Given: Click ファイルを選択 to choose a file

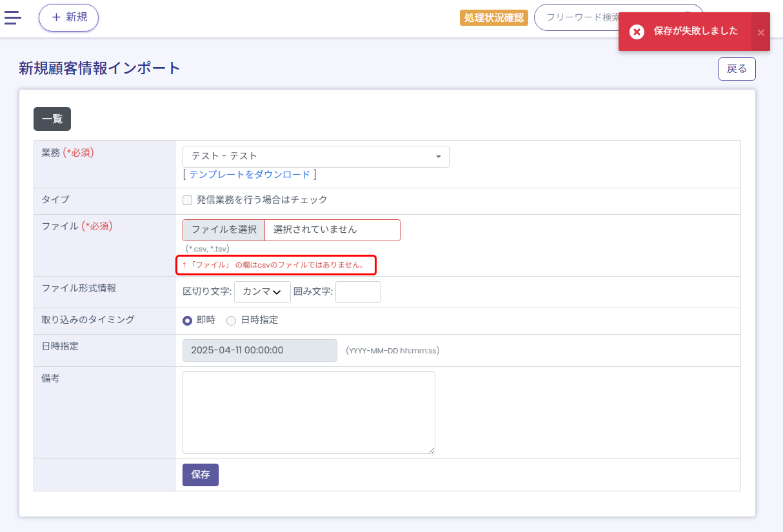Looking at the screenshot, I should tap(224, 230).
